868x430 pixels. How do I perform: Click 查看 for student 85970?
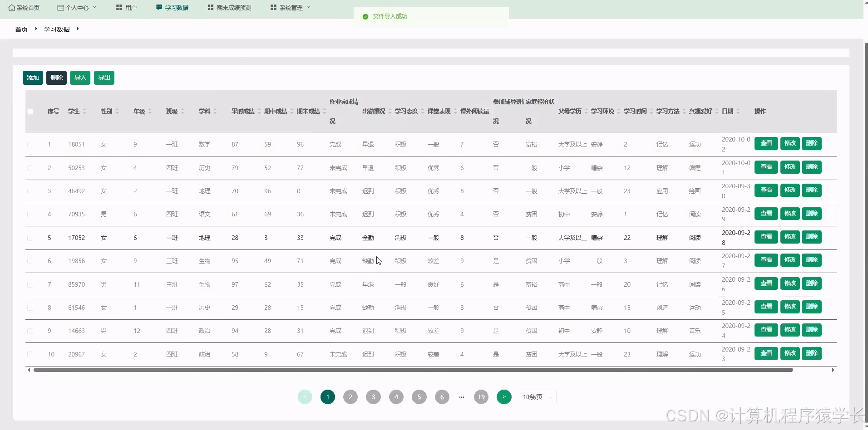pos(766,283)
